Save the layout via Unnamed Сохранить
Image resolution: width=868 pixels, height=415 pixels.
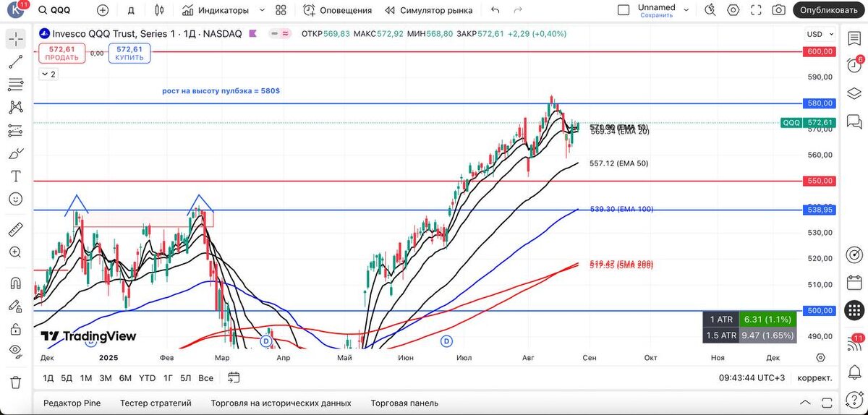click(656, 10)
